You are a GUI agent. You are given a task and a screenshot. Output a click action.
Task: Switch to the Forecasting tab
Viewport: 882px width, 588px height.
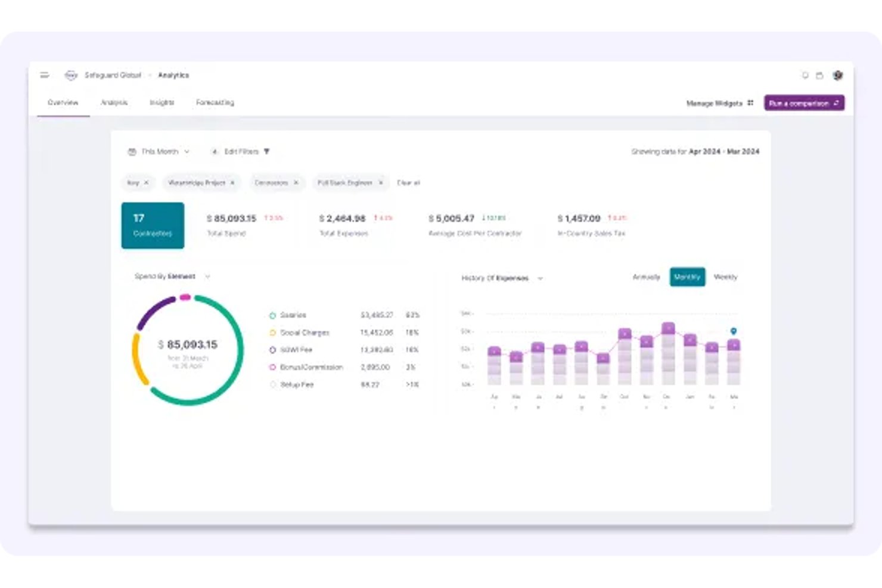tap(215, 102)
